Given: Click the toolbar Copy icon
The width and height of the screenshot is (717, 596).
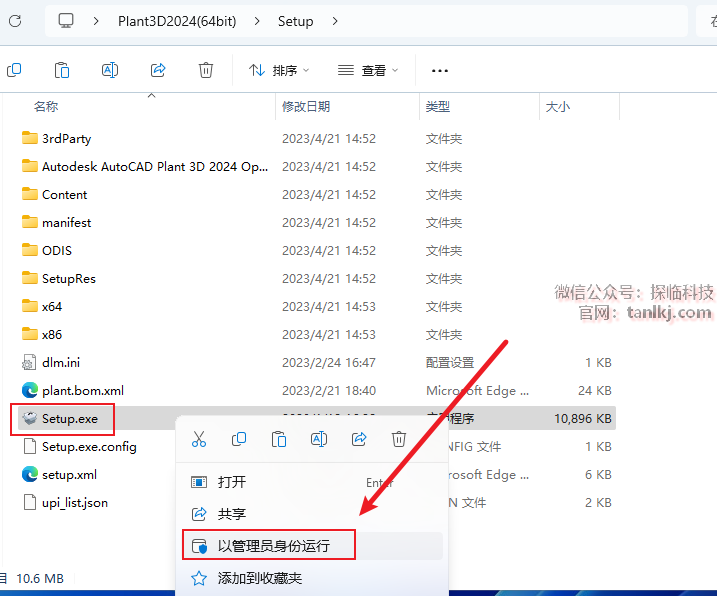Looking at the screenshot, I should (x=14, y=70).
